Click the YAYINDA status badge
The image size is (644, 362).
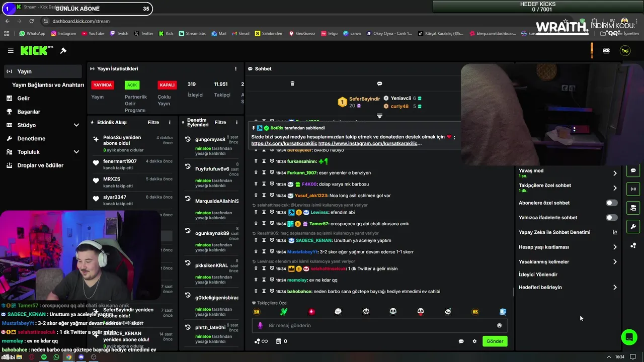coord(102,85)
